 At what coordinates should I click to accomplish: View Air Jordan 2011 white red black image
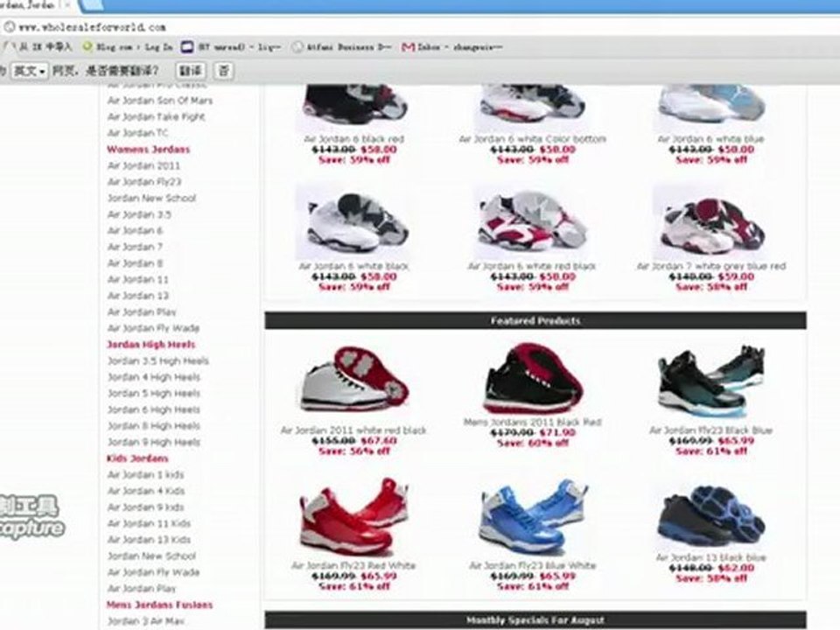354,379
